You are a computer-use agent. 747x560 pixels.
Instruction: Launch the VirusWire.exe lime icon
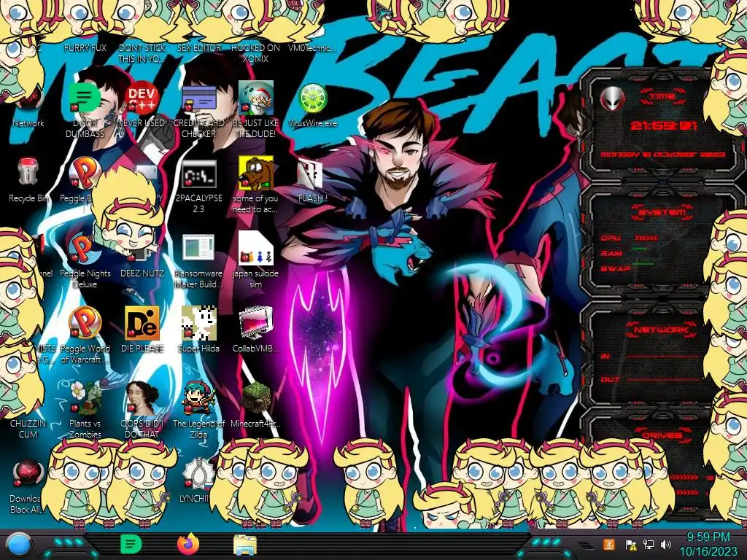(x=312, y=98)
